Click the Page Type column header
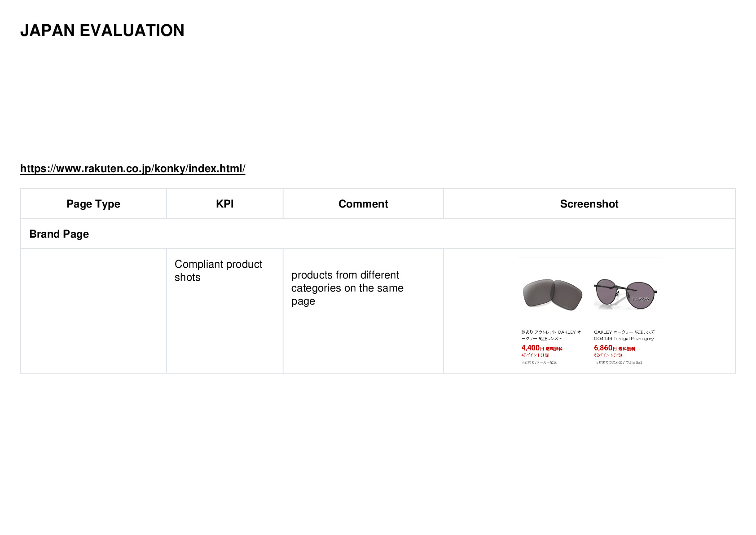The width and height of the screenshot is (756, 535). 93,204
